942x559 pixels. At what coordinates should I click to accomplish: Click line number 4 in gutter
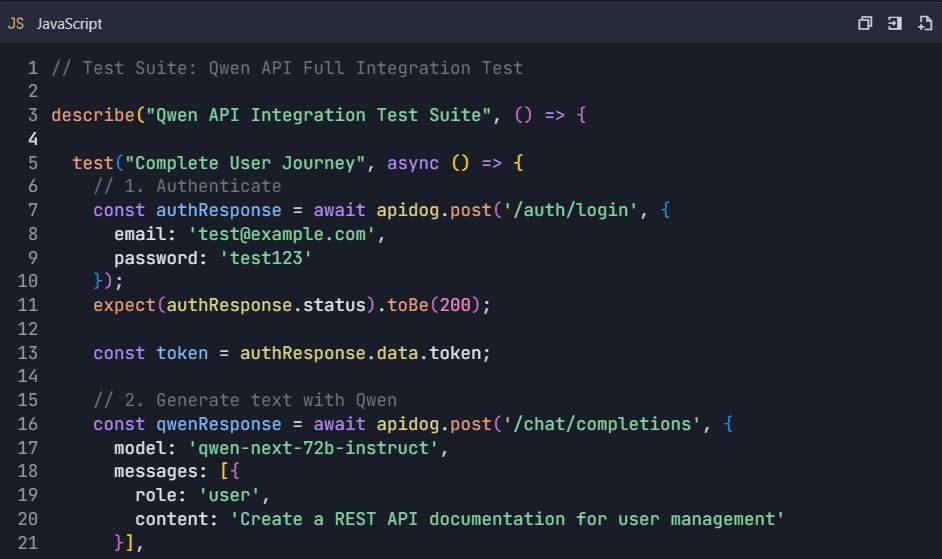click(33, 139)
